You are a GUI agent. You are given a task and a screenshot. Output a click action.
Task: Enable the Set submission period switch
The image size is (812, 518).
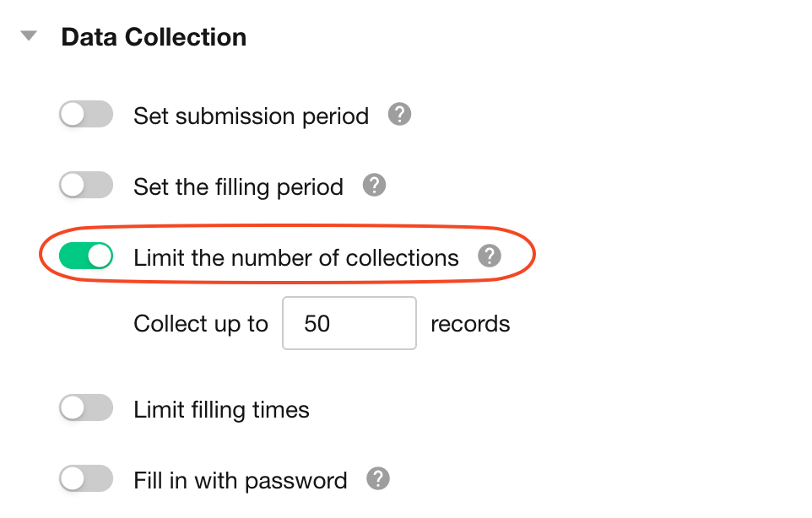pyautogui.click(x=86, y=115)
